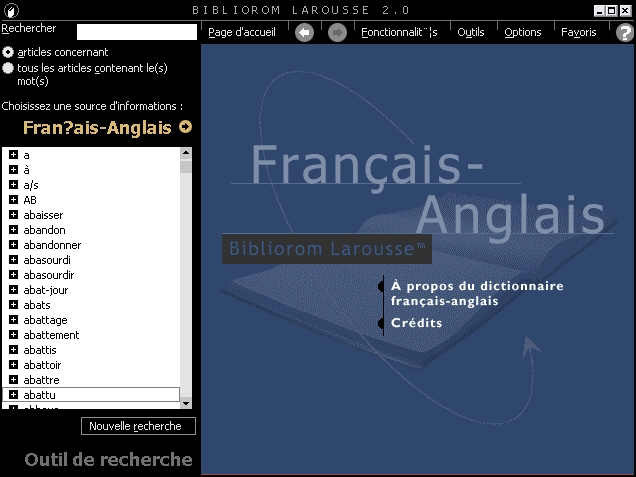
Task: Expand the 'abats' entry
Action: (x=13, y=305)
